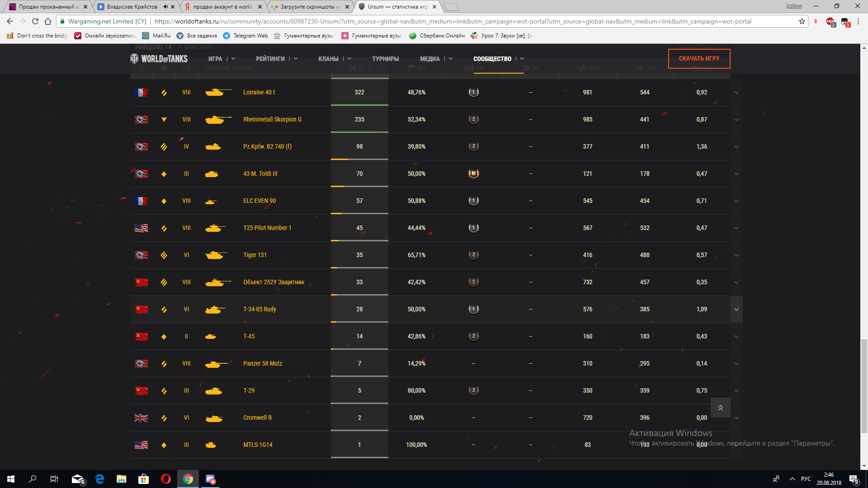This screenshot has height=488, width=868.
Task: Expand details for T-29 row
Action: point(736,391)
